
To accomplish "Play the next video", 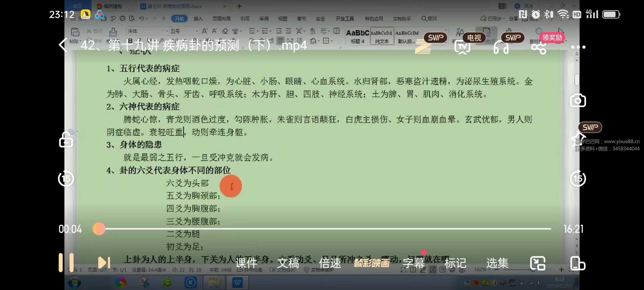I will coord(104,263).
